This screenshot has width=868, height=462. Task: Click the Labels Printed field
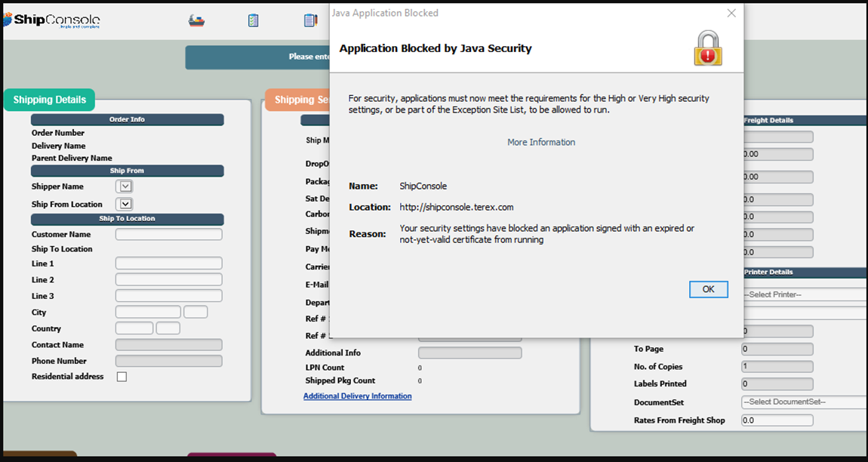(777, 384)
